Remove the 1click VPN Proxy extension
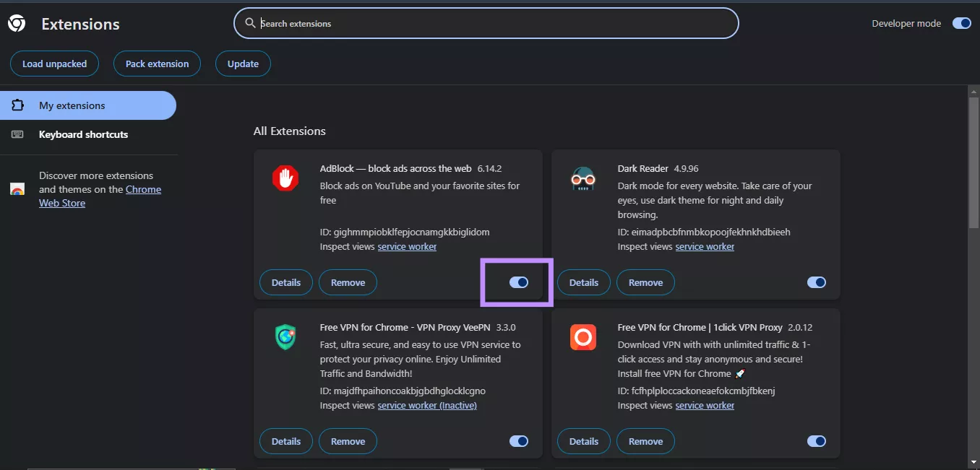 coord(645,441)
